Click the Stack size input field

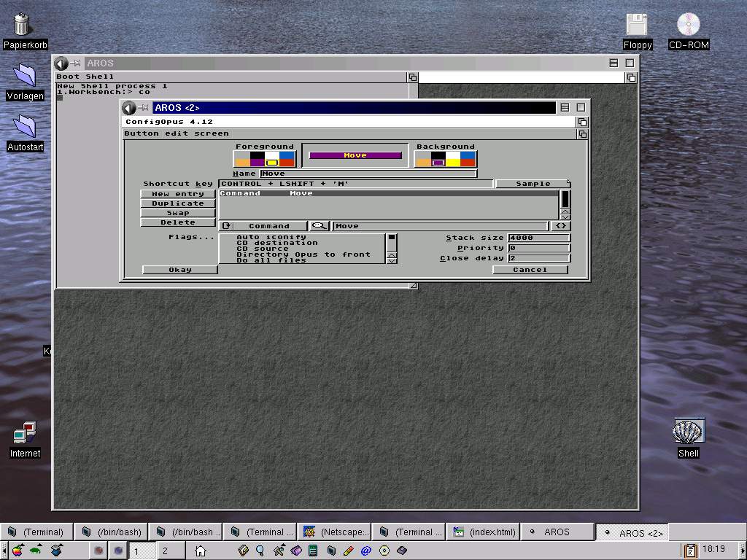point(538,238)
